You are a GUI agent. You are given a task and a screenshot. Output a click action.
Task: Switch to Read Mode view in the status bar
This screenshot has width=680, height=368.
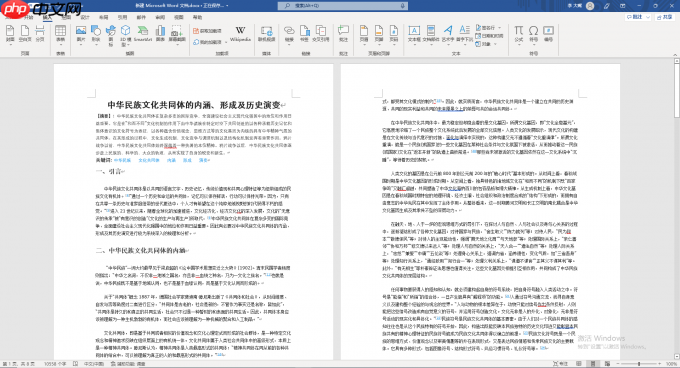[x=579, y=364]
